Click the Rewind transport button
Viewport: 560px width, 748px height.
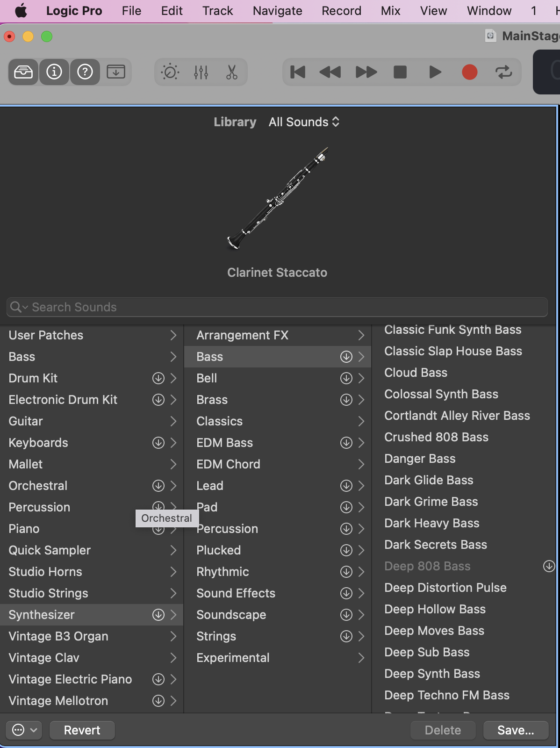[330, 72]
